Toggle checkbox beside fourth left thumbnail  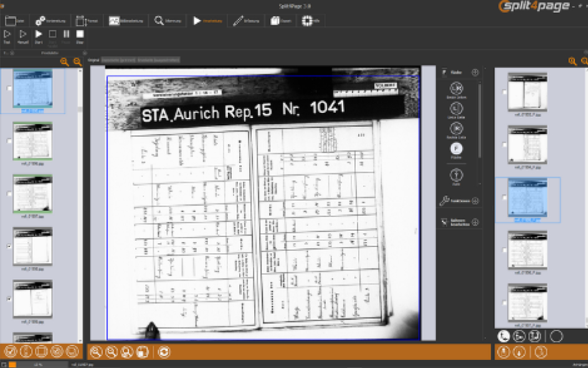coord(9,246)
